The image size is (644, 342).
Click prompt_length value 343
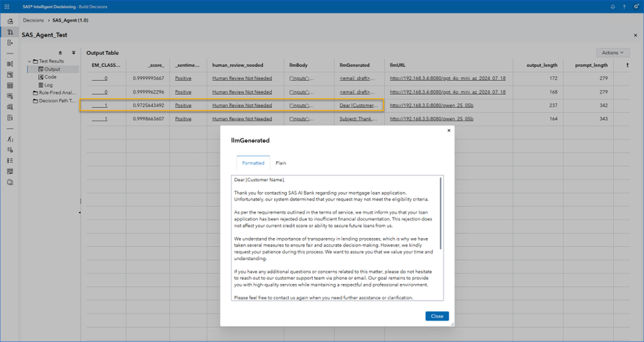tap(603, 119)
